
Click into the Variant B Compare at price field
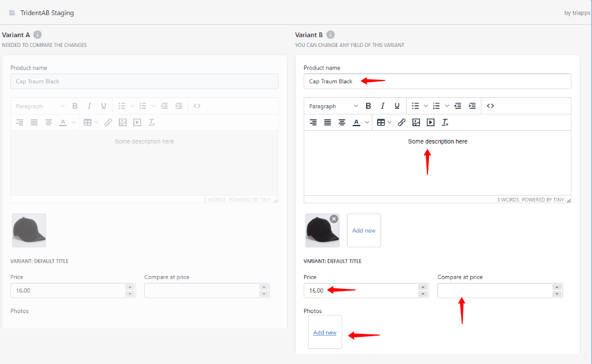pyautogui.click(x=500, y=291)
